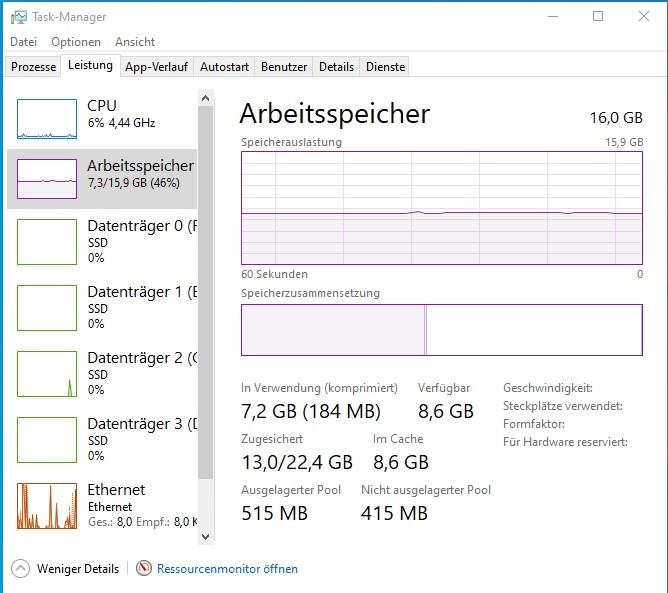Collapse view with Weniger Details chevron
This screenshot has height=593, width=668.
point(21,569)
